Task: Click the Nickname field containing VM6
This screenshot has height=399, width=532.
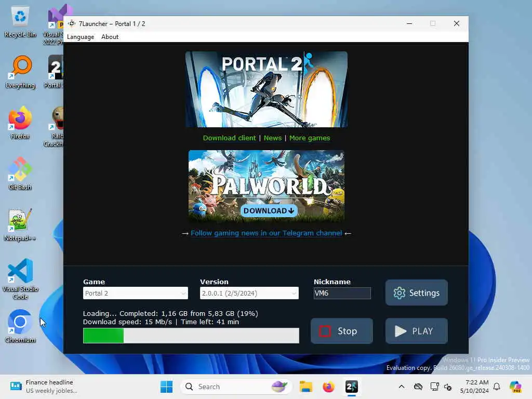Action: [342, 293]
